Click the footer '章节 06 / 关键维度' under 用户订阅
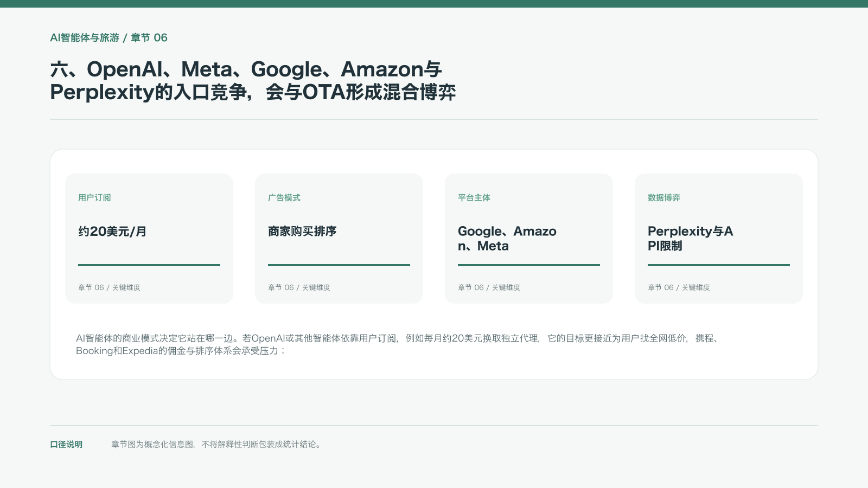 [x=109, y=287]
